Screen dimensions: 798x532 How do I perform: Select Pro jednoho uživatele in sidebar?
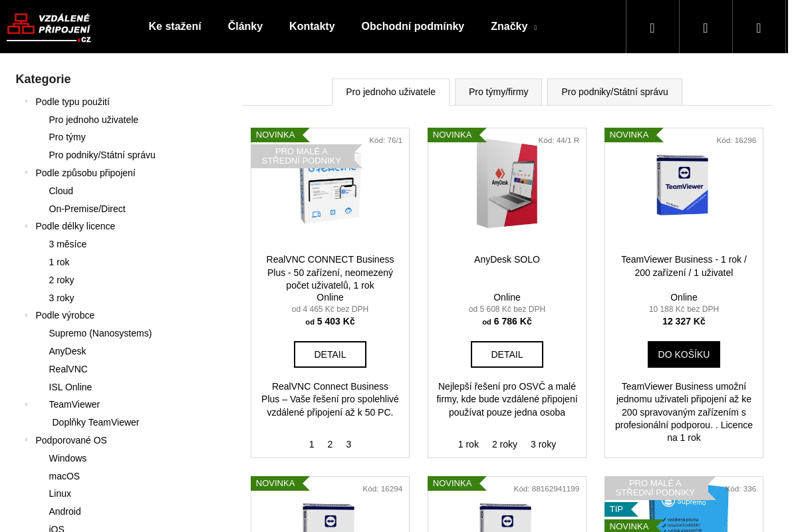pos(94,120)
